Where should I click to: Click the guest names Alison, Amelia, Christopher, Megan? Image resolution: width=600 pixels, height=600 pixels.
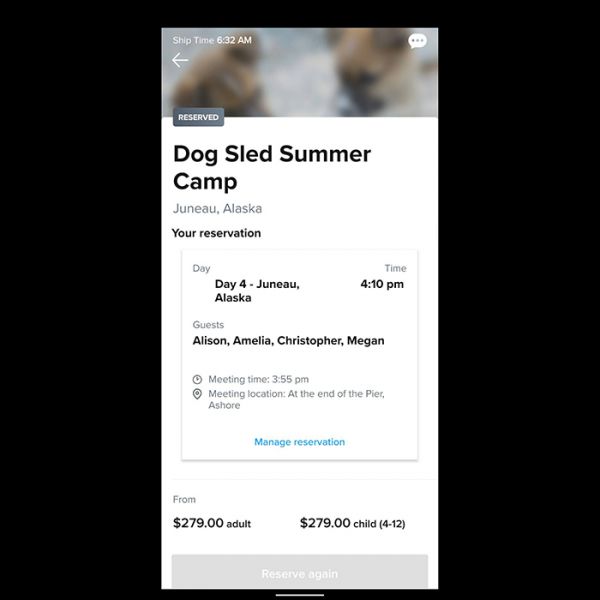click(288, 341)
